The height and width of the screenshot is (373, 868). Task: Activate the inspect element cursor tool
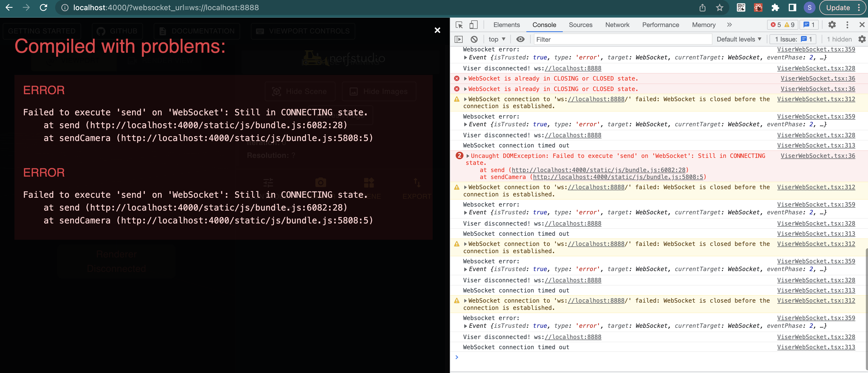pyautogui.click(x=459, y=25)
